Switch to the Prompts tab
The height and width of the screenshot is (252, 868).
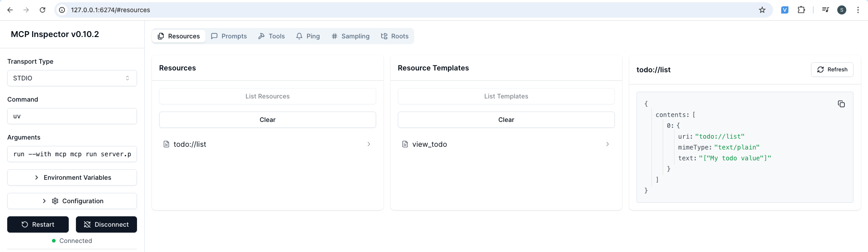click(229, 36)
